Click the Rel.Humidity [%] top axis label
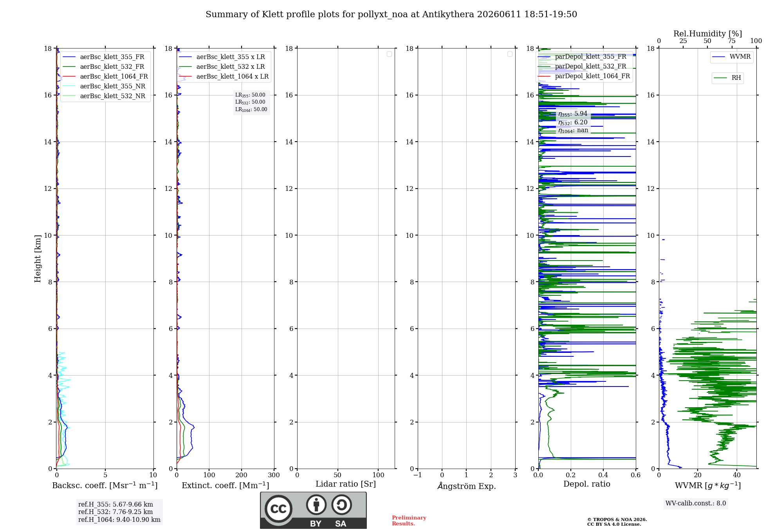This screenshot has height=532, width=783. 708,34
